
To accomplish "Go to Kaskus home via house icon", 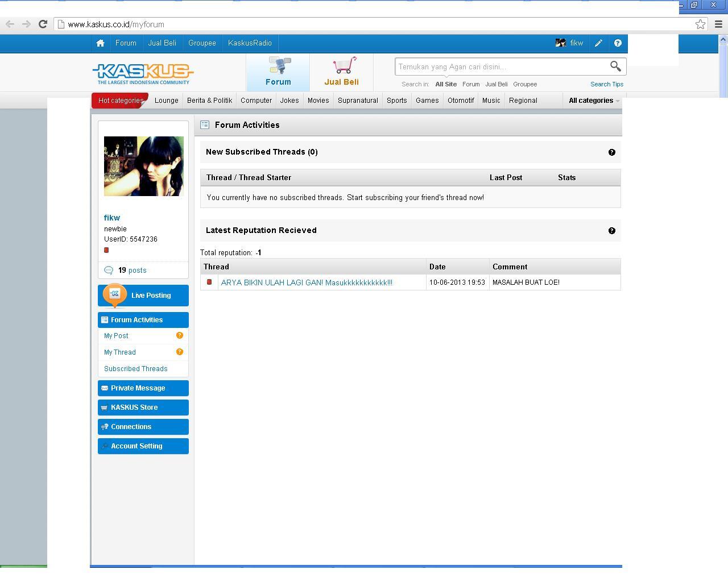I will (101, 43).
